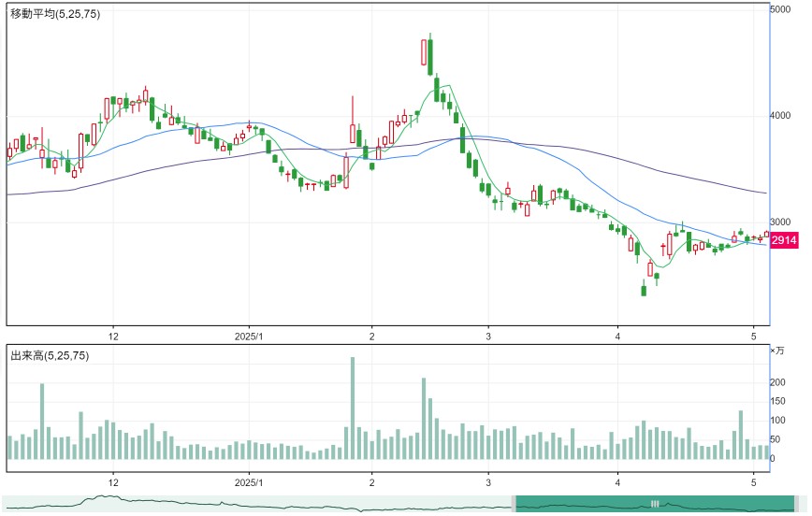Screen dimensions: 812x516
Task: Click the 4 month label under volume chart
Action: [617, 483]
